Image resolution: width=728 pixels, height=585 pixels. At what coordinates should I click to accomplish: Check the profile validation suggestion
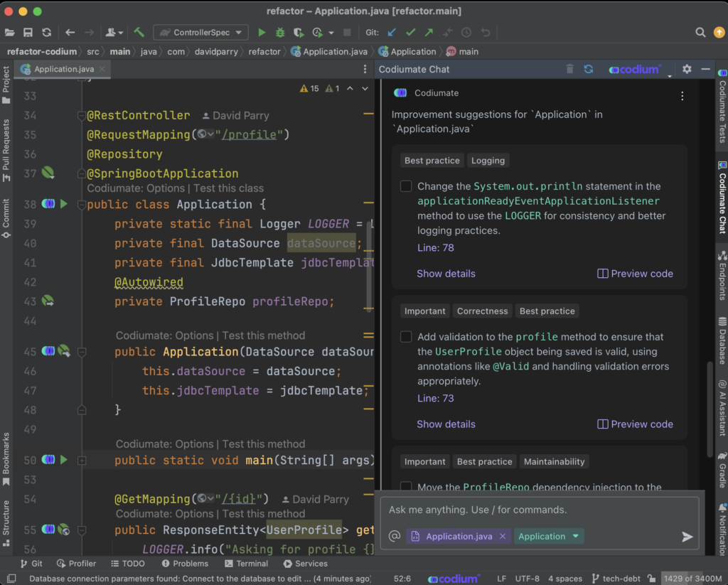406,336
